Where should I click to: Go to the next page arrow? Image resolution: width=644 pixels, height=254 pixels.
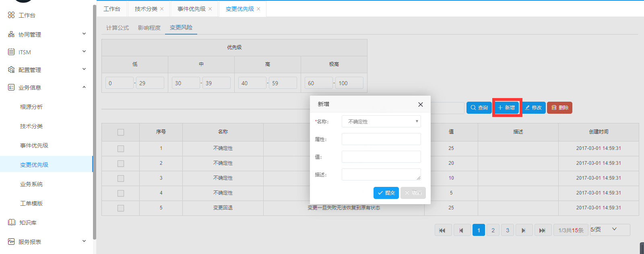pyautogui.click(x=524, y=230)
